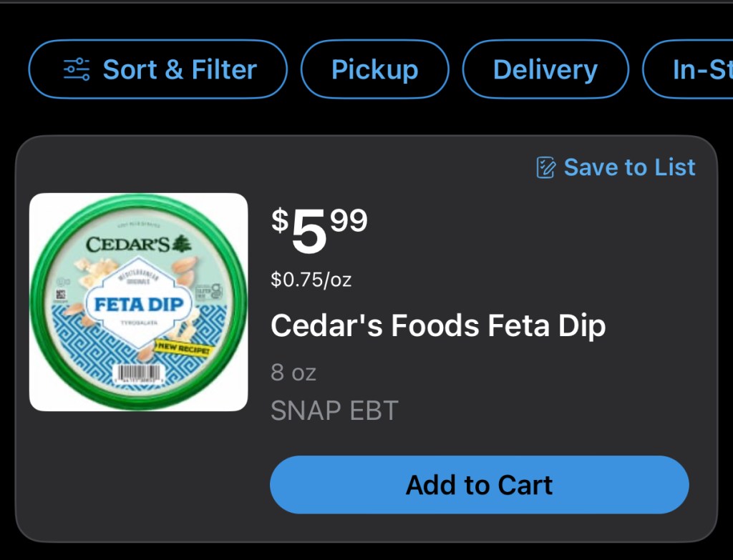Add Cedar's Foods Feta Dip to cart
Screen dimensions: 733x560
point(478,484)
